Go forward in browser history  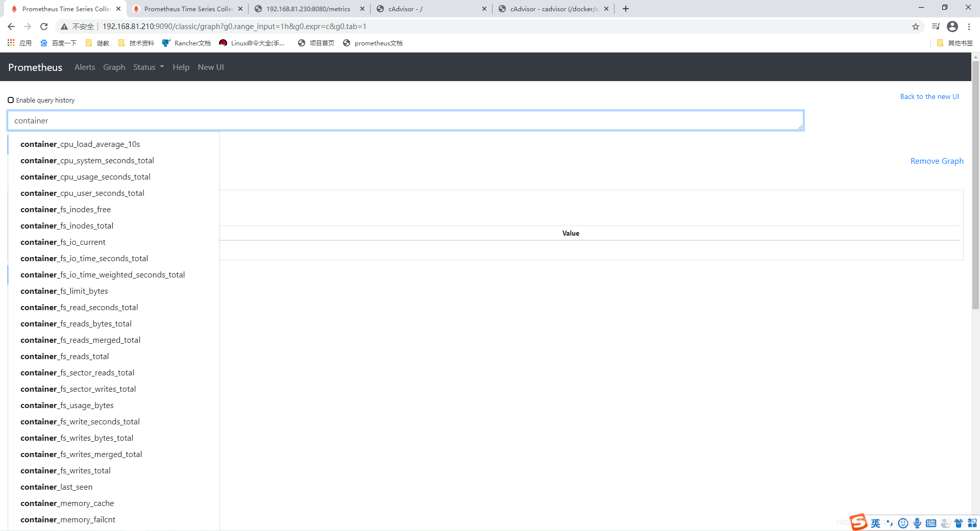(28, 27)
